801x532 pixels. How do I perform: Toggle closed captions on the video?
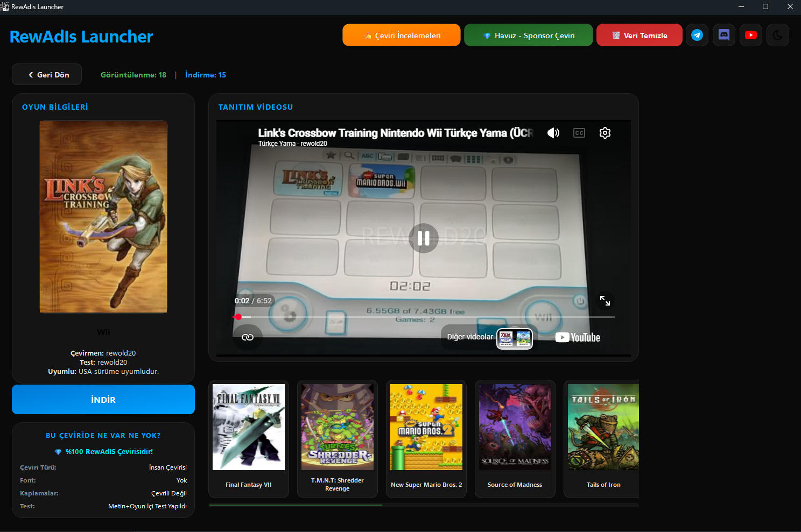[579, 133]
